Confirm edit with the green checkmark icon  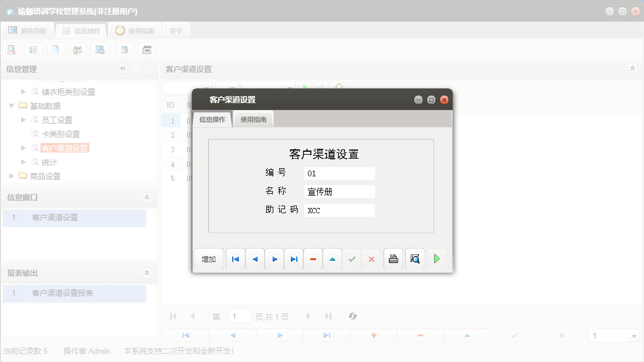(x=351, y=258)
